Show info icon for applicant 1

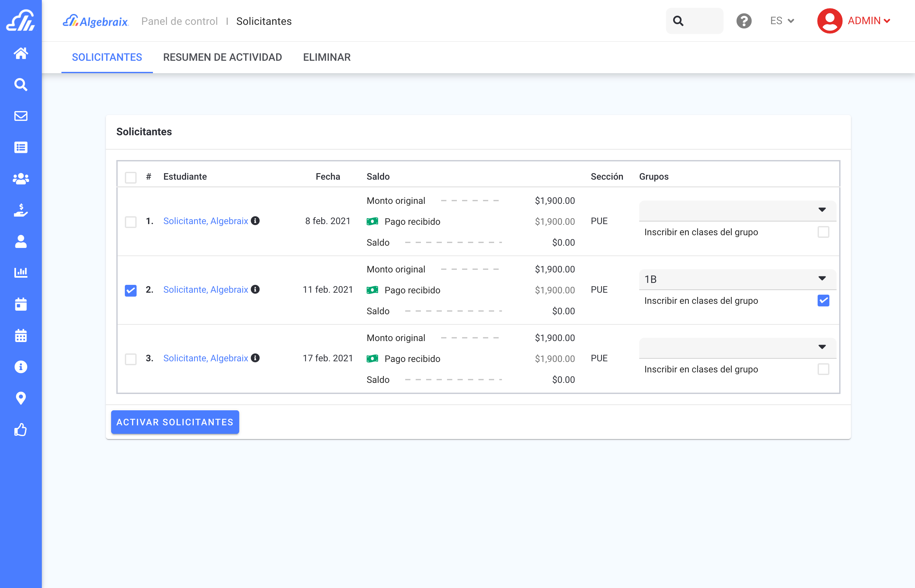tap(256, 221)
